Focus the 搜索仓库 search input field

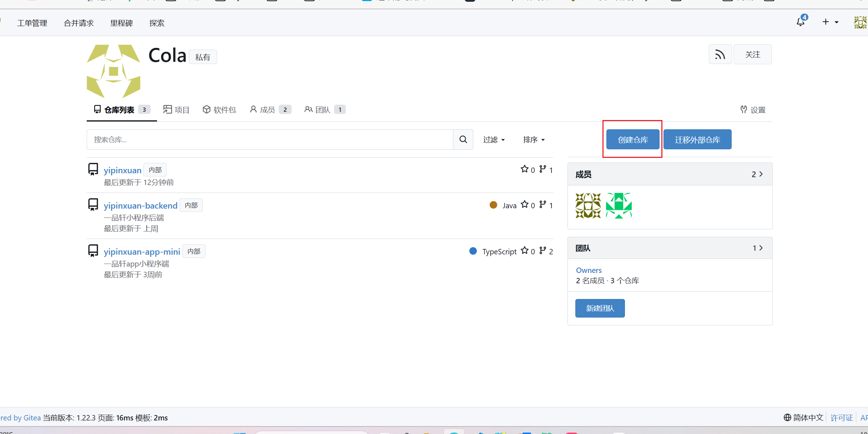269,140
